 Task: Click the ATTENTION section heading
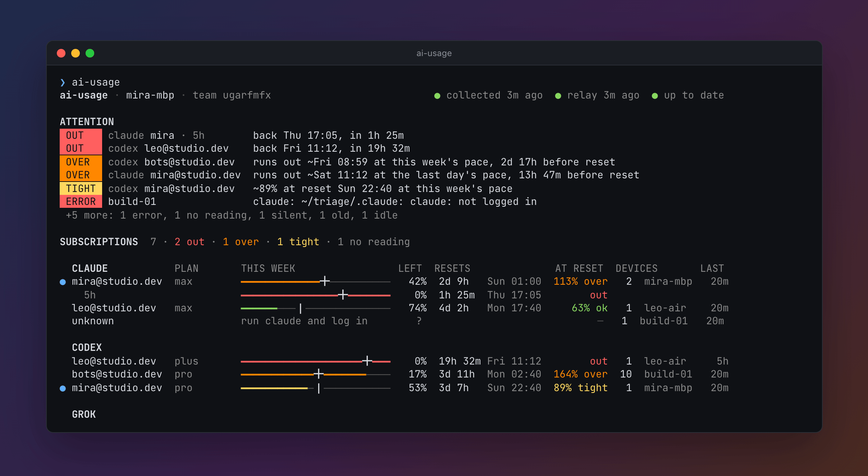coord(87,122)
